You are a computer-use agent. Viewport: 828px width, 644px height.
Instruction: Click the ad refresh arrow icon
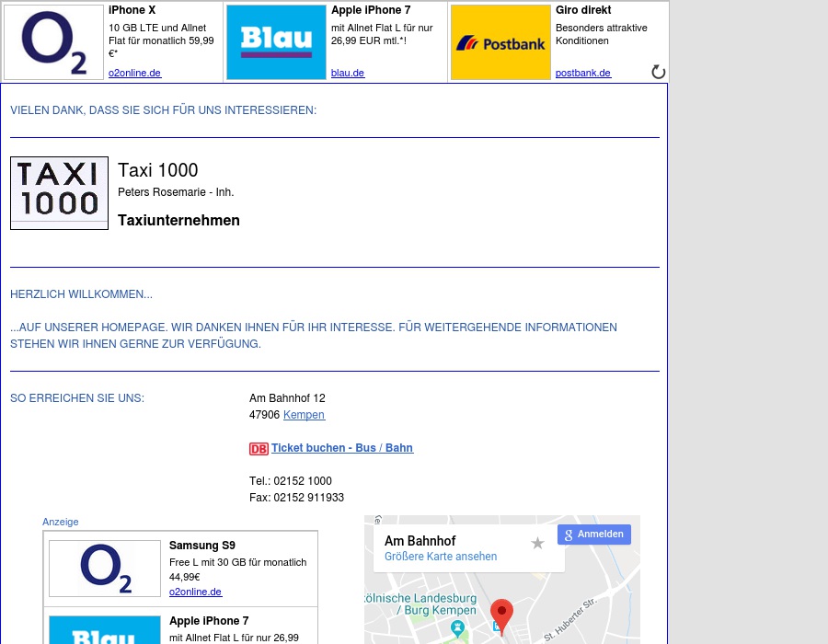658,72
